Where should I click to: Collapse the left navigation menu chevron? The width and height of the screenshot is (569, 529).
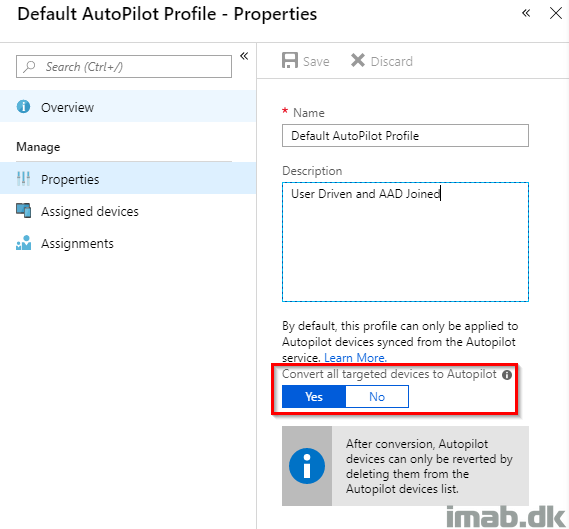244,56
